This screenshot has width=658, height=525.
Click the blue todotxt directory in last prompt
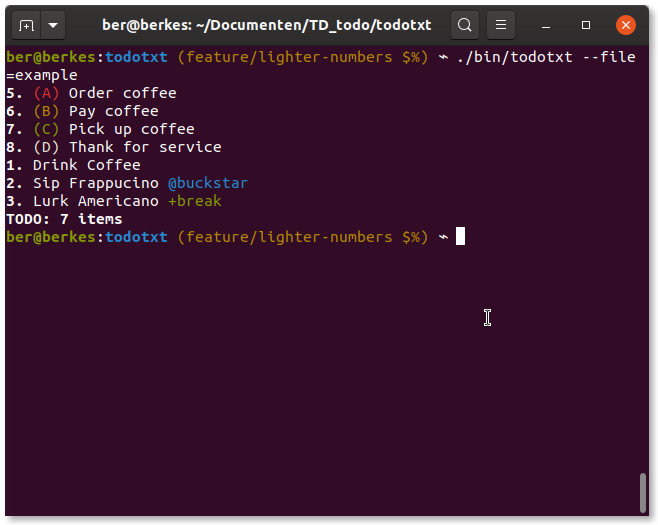[x=136, y=237]
